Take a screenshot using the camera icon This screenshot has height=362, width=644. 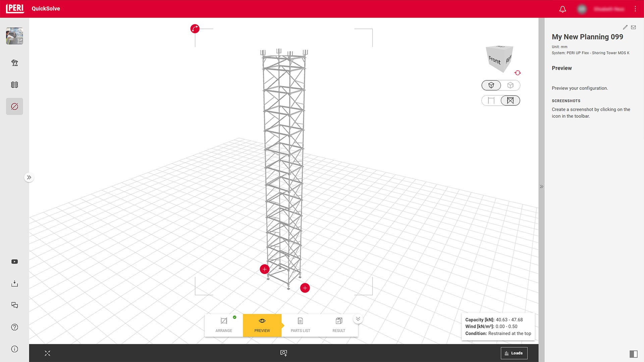[284, 353]
